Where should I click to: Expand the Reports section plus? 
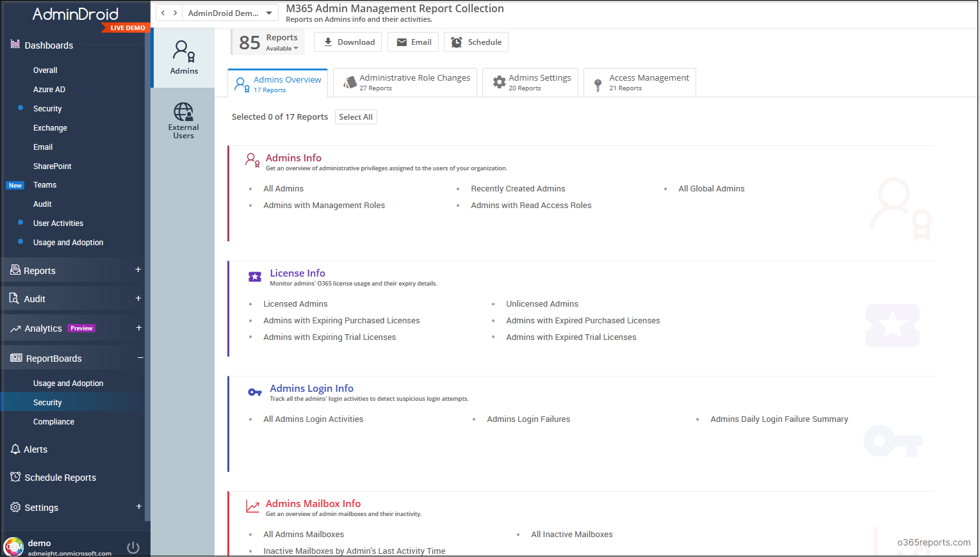click(x=138, y=270)
